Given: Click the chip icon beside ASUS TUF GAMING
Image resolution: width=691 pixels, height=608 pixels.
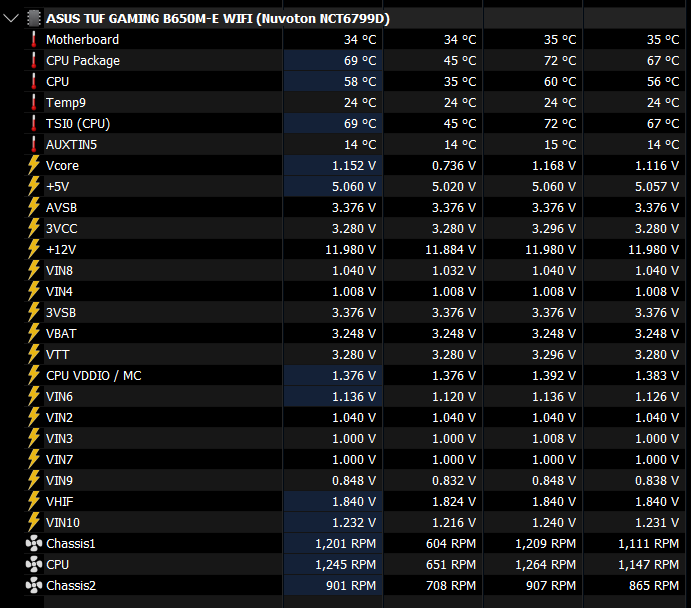Looking at the screenshot, I should [33, 19].
